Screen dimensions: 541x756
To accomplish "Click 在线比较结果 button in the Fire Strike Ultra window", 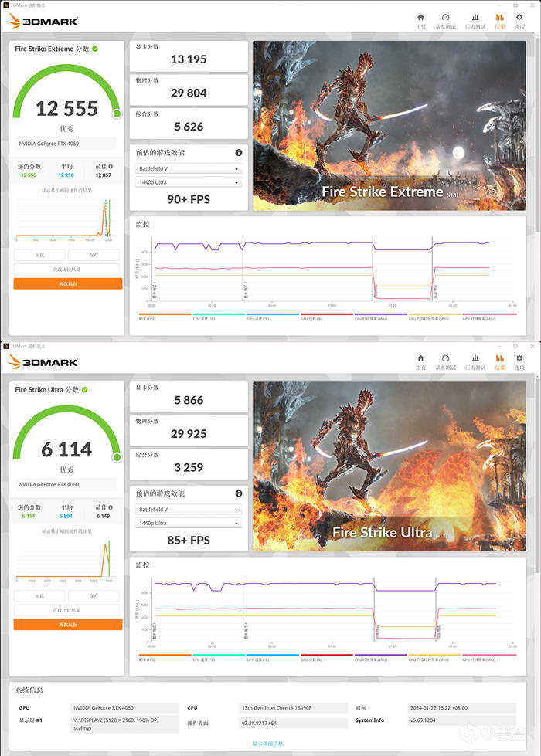I will [66, 610].
